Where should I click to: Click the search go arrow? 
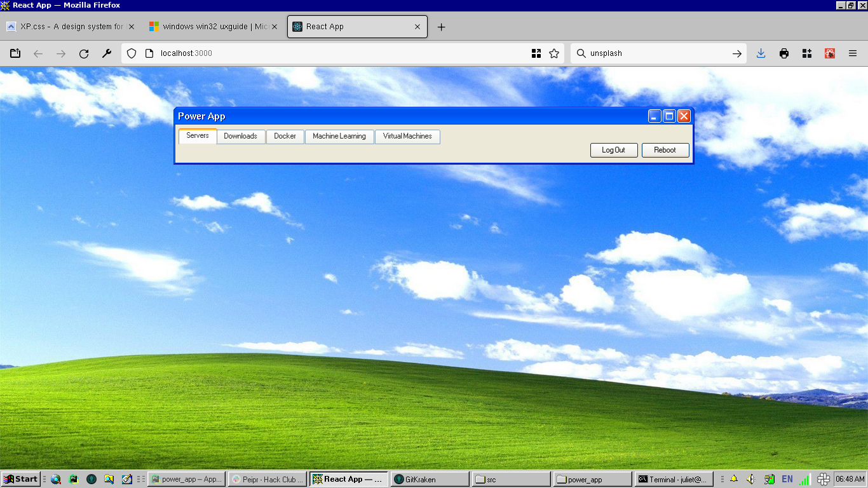[737, 53]
